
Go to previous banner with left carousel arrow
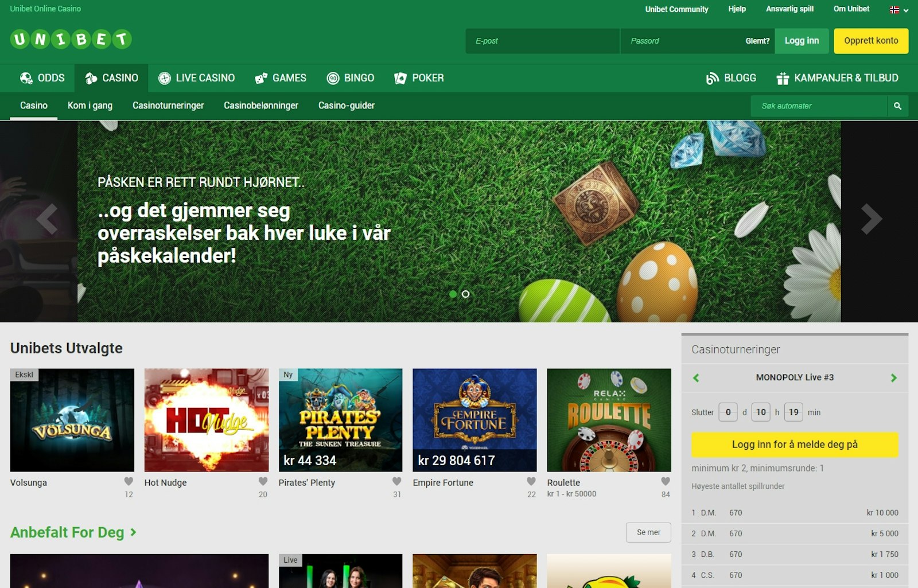(46, 218)
